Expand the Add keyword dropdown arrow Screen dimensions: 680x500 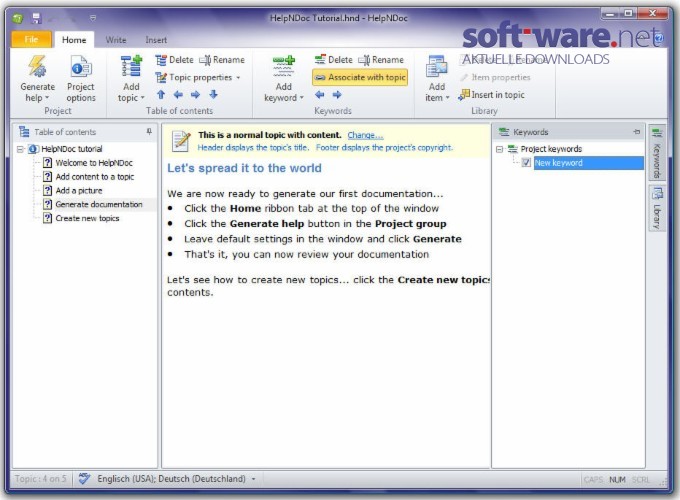point(301,98)
